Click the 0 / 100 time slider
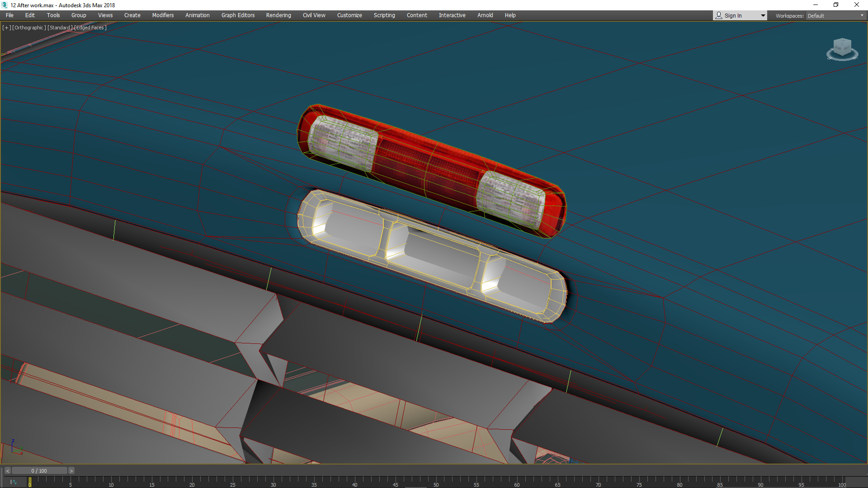The image size is (868, 488). (x=39, y=471)
